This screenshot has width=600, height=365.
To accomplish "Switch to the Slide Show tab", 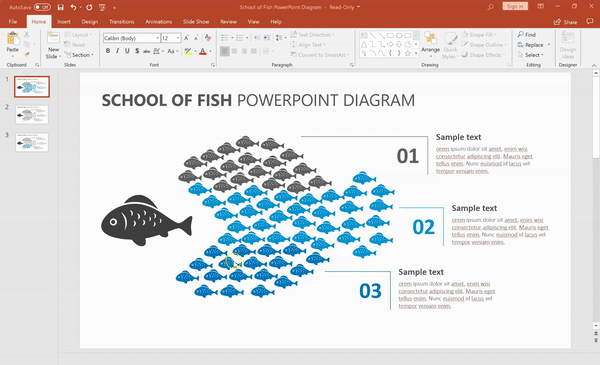I will tap(196, 22).
